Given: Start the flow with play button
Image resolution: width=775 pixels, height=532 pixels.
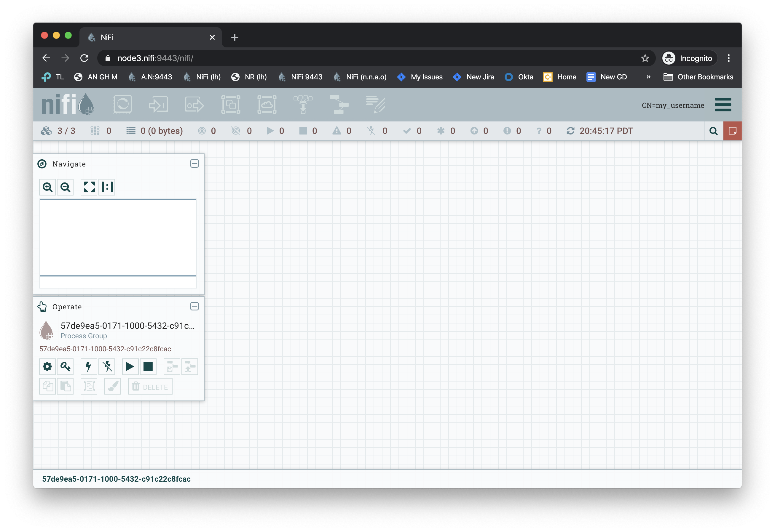Looking at the screenshot, I should [130, 367].
